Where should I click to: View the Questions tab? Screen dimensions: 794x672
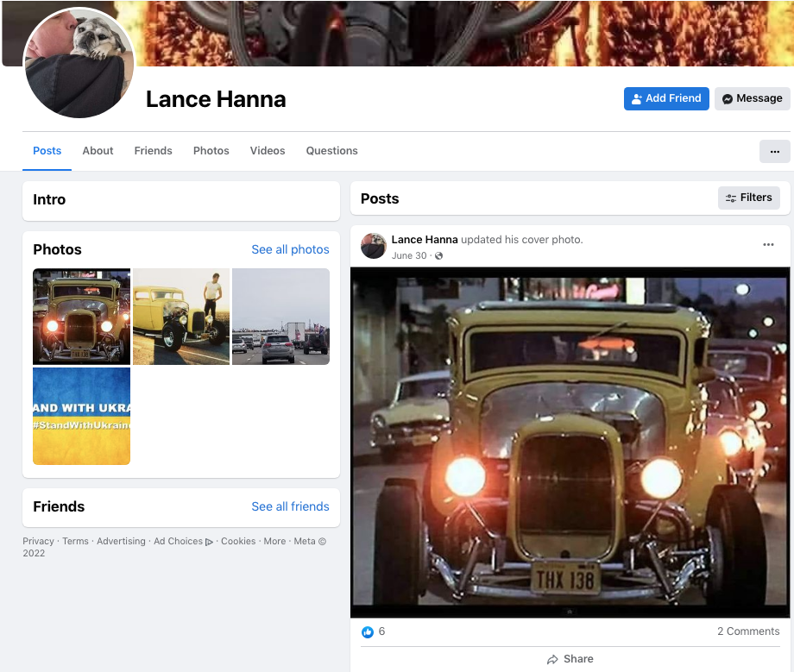point(331,151)
